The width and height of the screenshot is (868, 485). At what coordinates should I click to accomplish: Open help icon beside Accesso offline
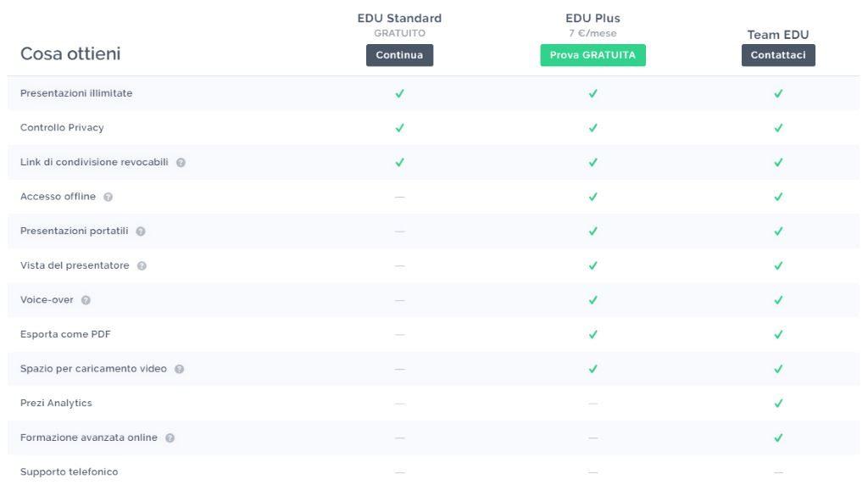(x=108, y=197)
